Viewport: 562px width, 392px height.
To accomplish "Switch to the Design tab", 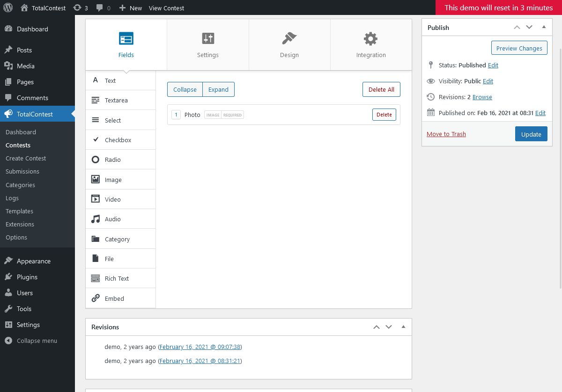I will pos(289,45).
